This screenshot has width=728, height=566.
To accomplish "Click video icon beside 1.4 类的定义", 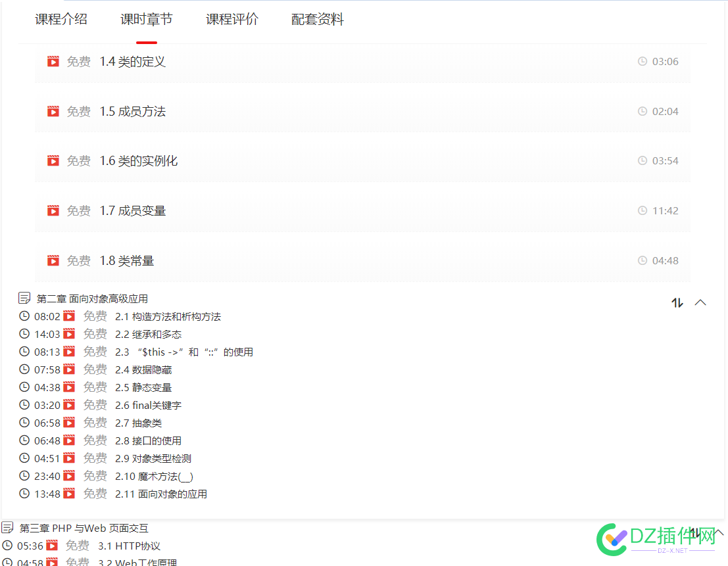I will (53, 62).
